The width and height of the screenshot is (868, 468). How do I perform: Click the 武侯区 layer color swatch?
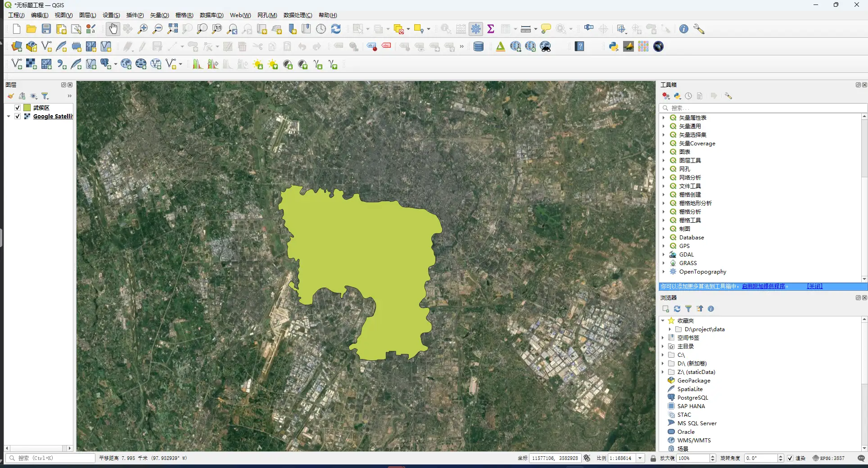pyautogui.click(x=27, y=108)
